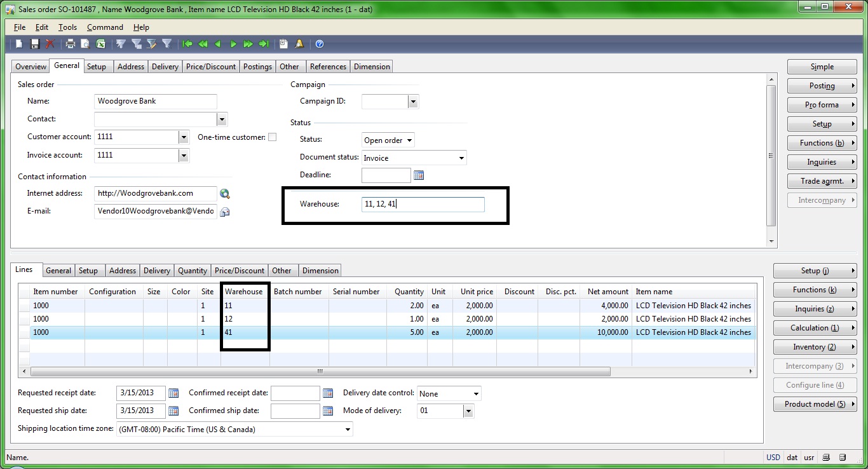Open Help using the question mark icon
Image resolution: width=868 pixels, height=469 pixels.
click(x=319, y=44)
